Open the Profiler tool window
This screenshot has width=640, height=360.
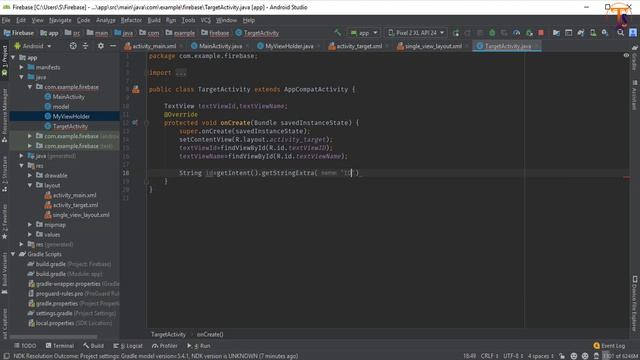(165, 346)
